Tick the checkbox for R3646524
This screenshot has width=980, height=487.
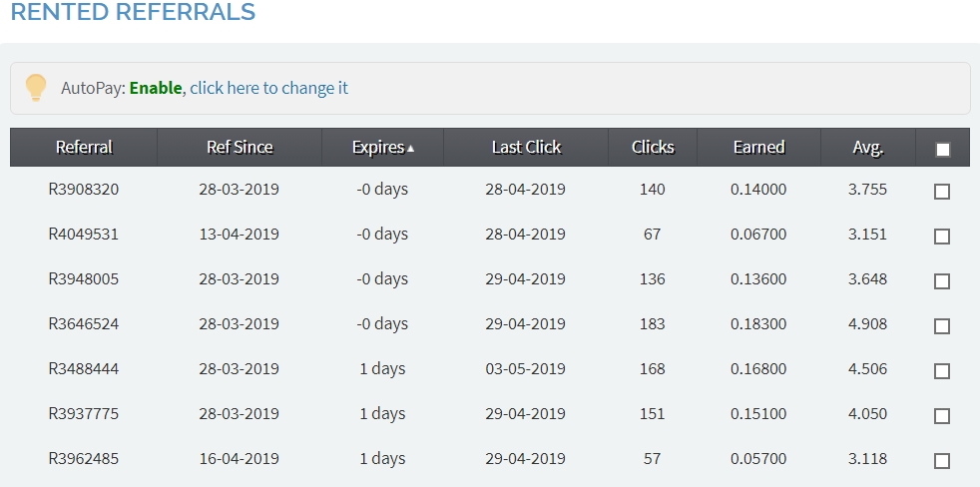[x=942, y=326]
